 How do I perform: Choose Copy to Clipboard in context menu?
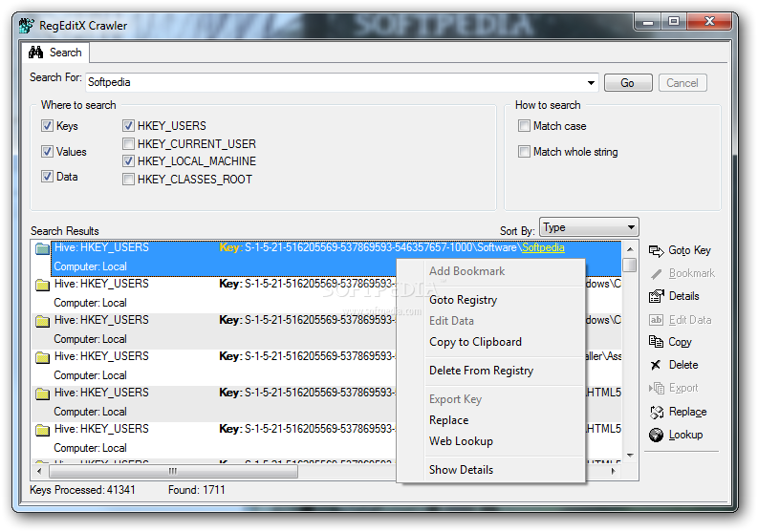pyautogui.click(x=475, y=342)
